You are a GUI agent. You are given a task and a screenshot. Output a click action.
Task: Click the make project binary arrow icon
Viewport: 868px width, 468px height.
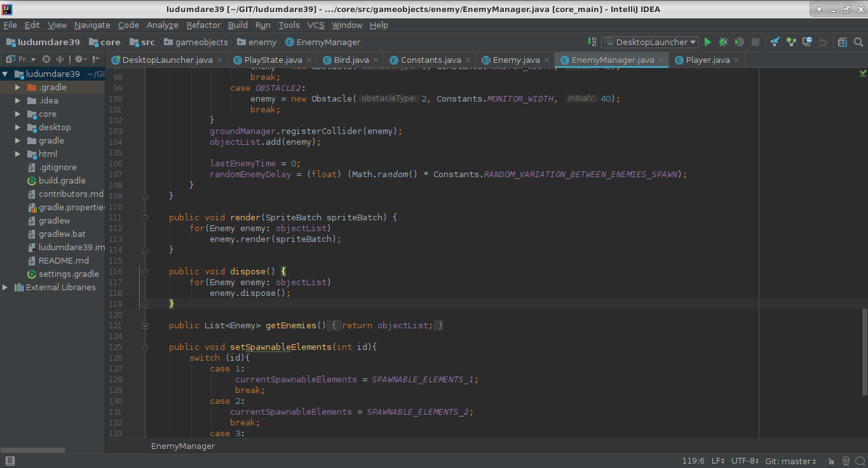592,42
